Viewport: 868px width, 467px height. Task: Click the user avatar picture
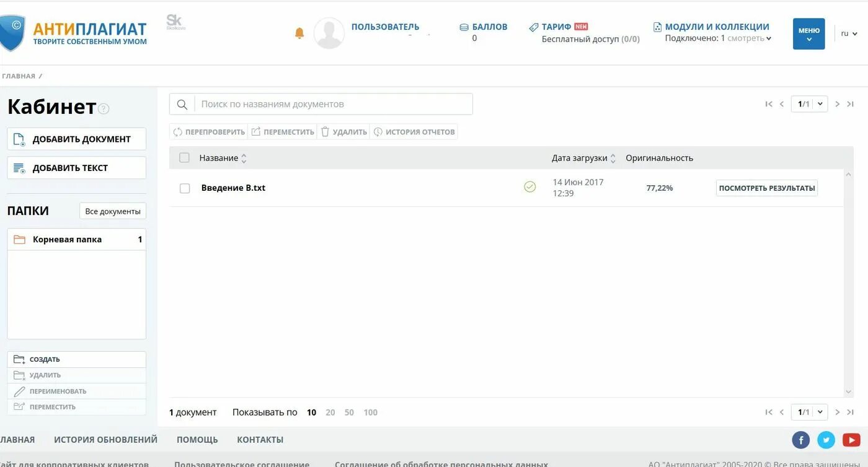(x=329, y=33)
